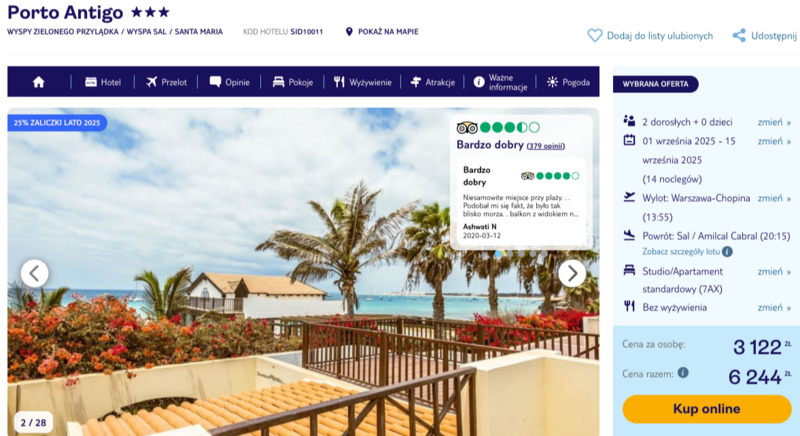800x436 pixels.
Task: Change the number of travelers via zmień
Action: (x=774, y=122)
